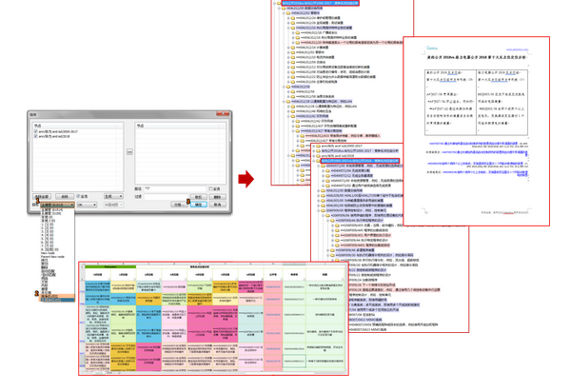
Task: Select 'New node' in the dropdown list
Action: pos(48,253)
